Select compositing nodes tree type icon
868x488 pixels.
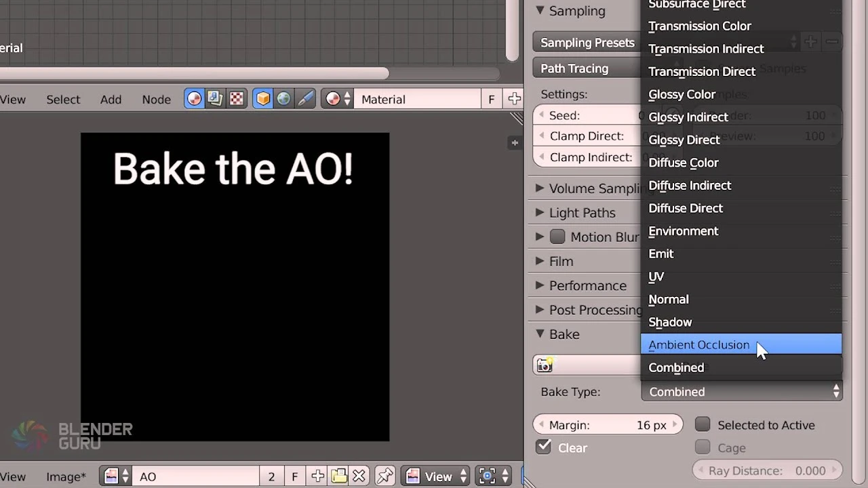pyautogui.click(x=215, y=99)
